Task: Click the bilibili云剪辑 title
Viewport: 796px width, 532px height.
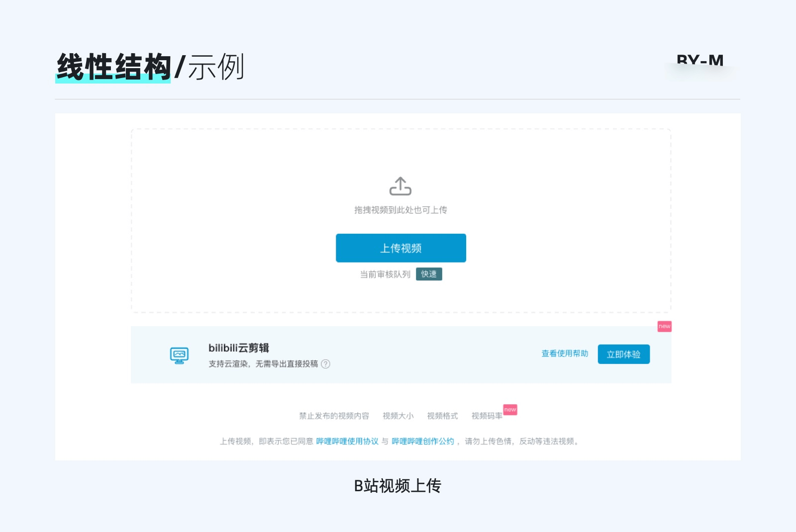Action: point(239,348)
